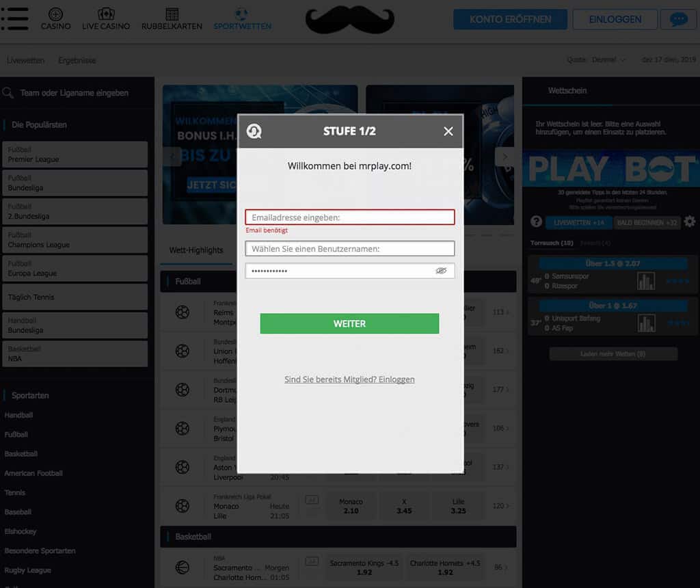Open Play Bot settings gear
This screenshot has width=700, height=588.
coord(689,222)
